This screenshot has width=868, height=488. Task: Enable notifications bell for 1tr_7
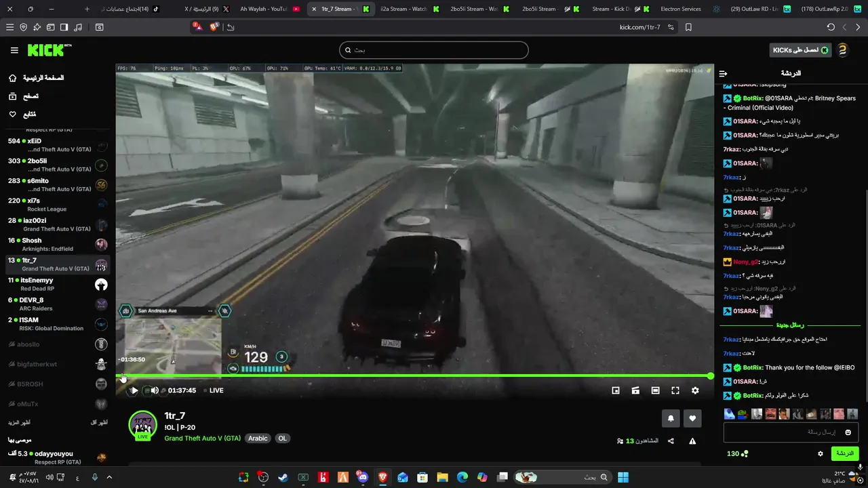(671, 419)
